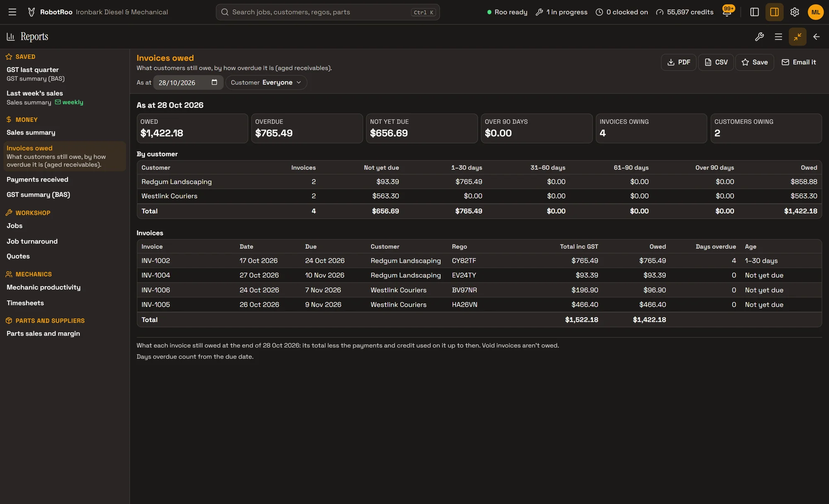Click the Days overdue column header
Viewport: 829px width, 504px height.
[715, 247]
